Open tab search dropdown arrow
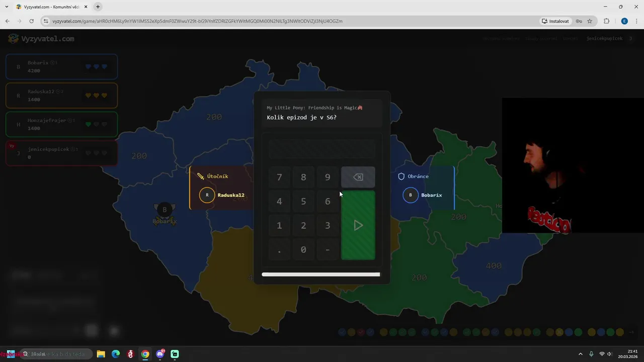 tap(6, 7)
